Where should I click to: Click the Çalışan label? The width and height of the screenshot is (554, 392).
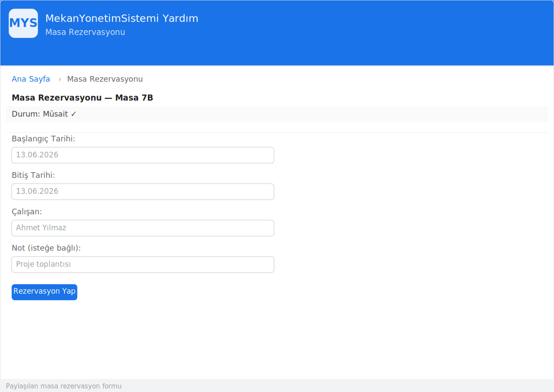[27, 212]
